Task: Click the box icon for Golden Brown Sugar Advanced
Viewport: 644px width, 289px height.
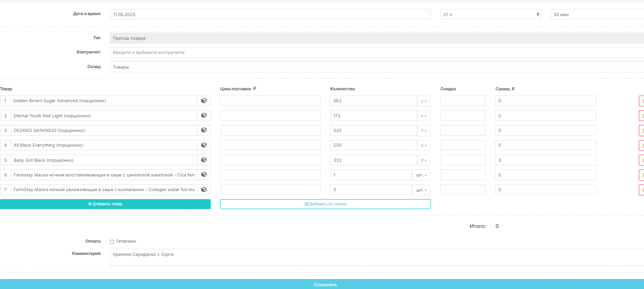Action: [x=204, y=101]
